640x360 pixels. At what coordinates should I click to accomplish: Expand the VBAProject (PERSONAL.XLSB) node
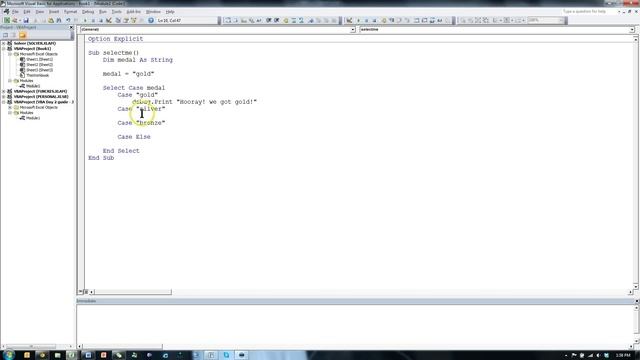pyautogui.click(x=4, y=97)
